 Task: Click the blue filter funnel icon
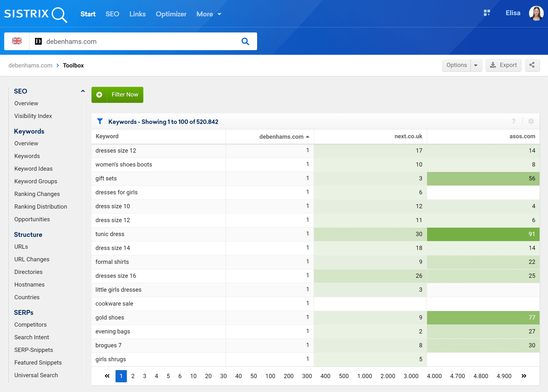pos(100,121)
